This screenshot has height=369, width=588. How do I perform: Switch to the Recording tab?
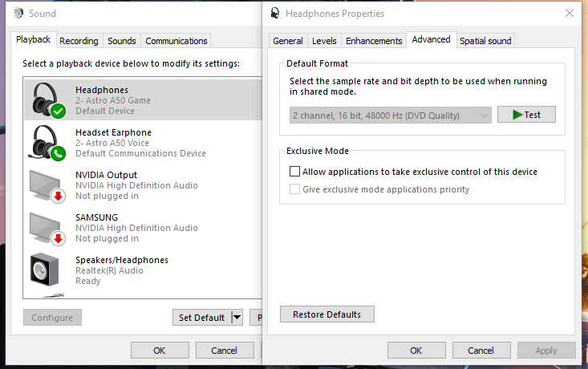point(79,41)
